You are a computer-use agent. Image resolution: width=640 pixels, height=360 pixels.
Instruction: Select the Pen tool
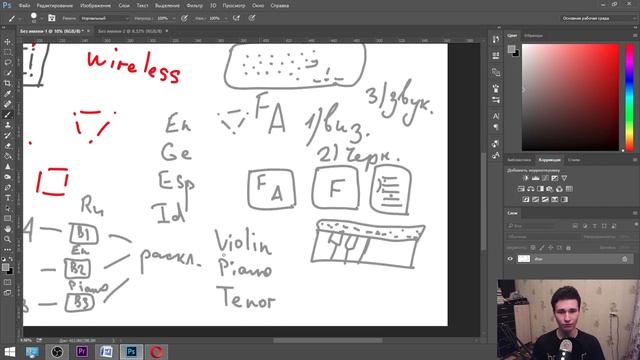pos(7,187)
